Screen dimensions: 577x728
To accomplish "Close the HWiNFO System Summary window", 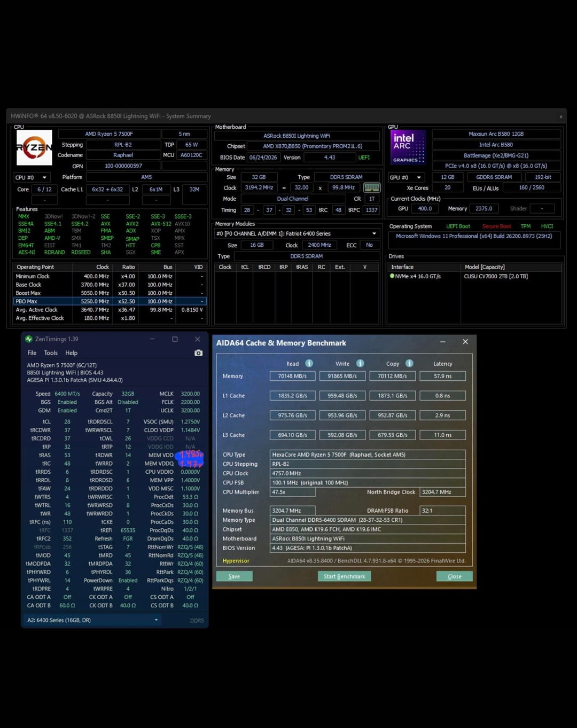I will tap(561, 116).
